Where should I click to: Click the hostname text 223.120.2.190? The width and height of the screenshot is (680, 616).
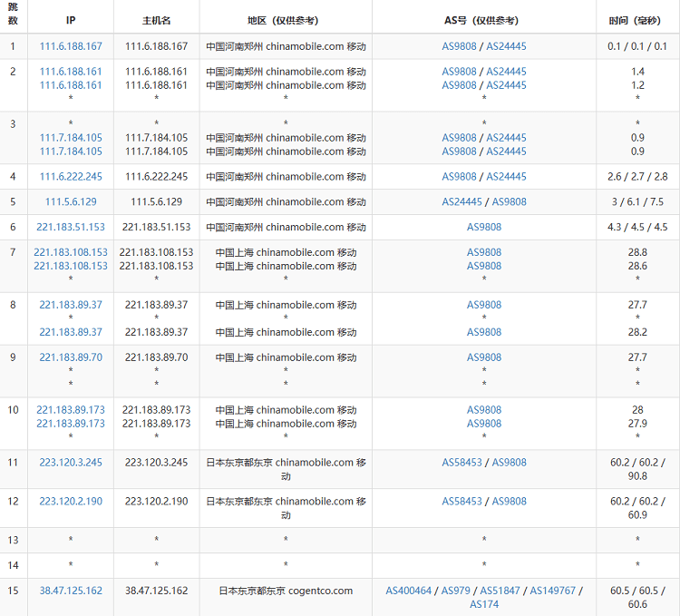tap(157, 502)
